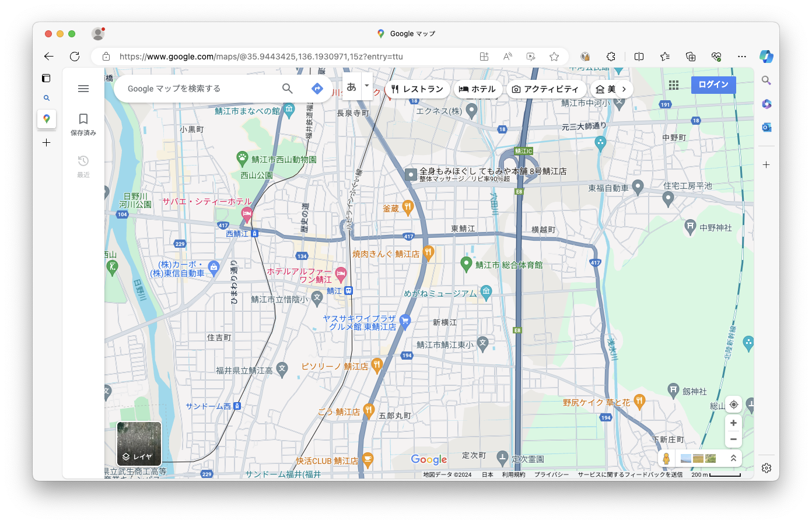Open the Copilot sidebar icon
Image resolution: width=812 pixels, height=524 pixels.
click(x=766, y=57)
